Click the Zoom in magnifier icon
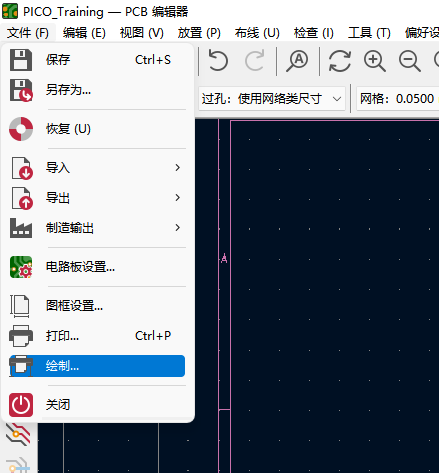 (x=375, y=61)
